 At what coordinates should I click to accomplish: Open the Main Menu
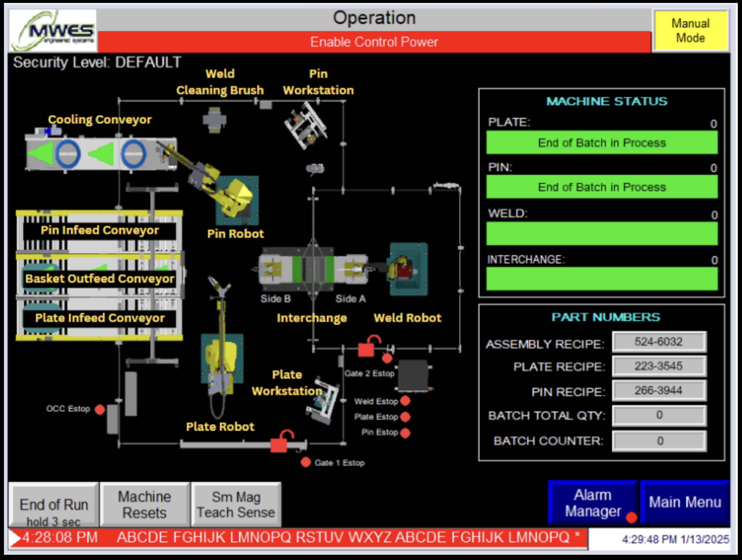[685, 502]
